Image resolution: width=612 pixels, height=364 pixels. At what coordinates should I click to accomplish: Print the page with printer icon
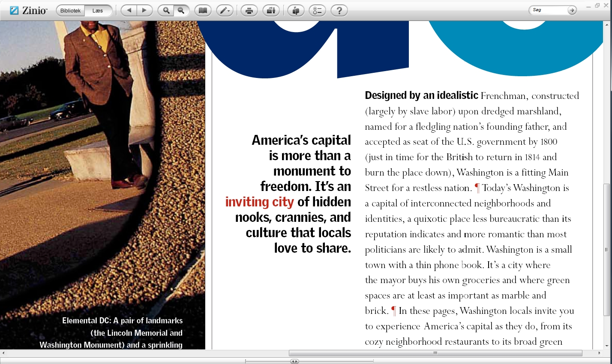coord(249,11)
